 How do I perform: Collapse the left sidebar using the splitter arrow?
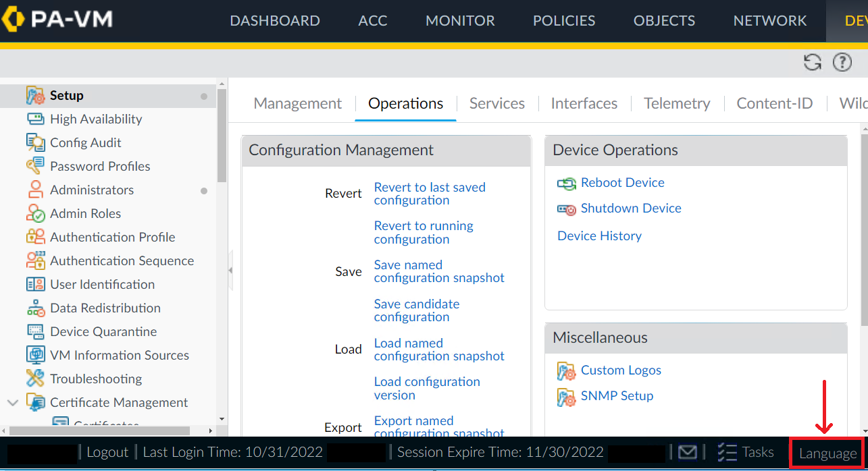[x=230, y=270]
